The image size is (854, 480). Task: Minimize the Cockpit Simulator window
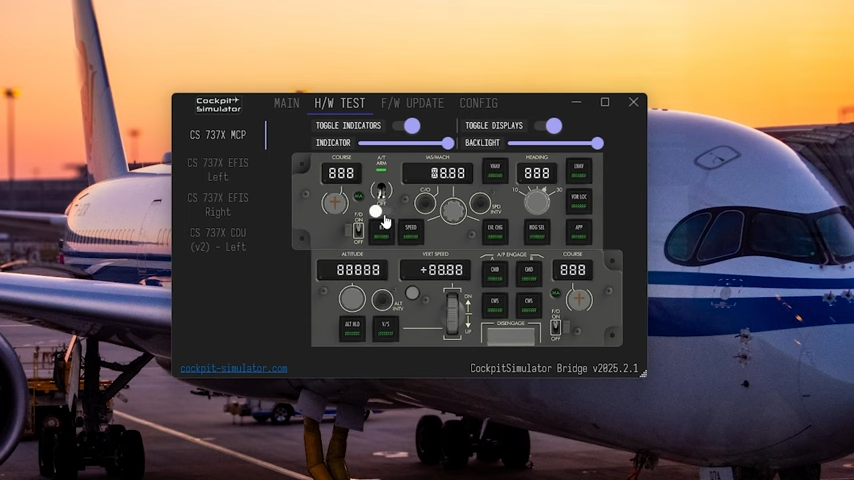tap(576, 102)
